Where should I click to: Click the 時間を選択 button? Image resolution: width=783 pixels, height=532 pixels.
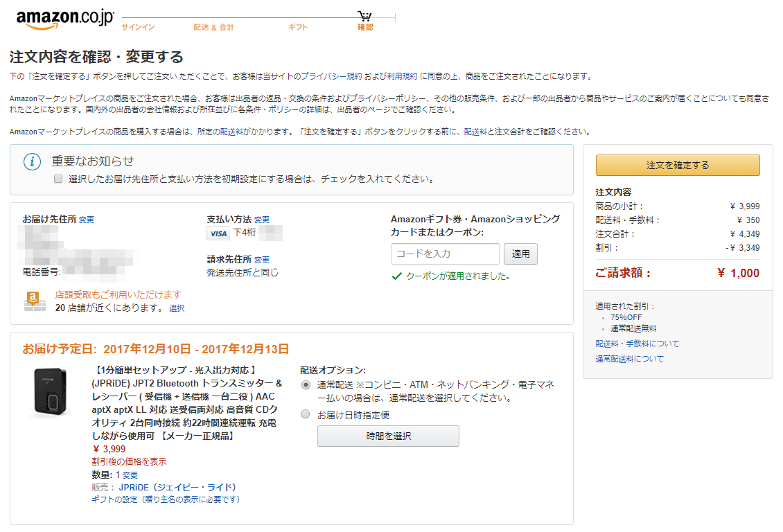388,436
